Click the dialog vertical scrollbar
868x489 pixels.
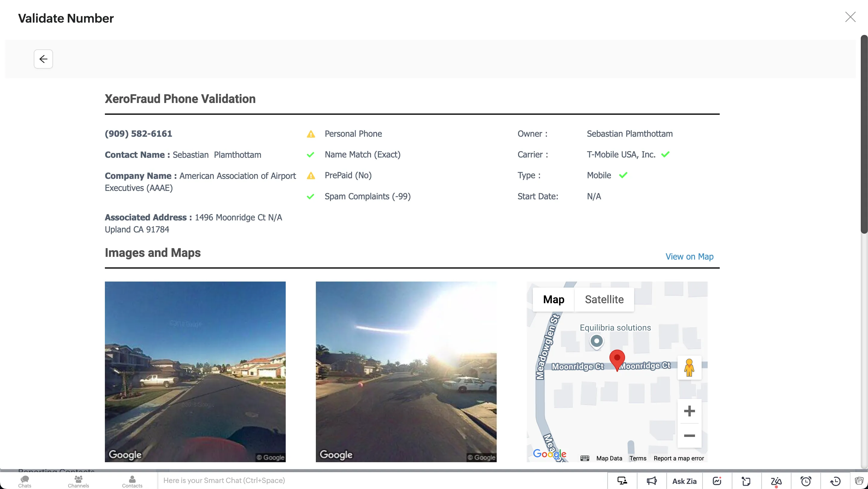coord(864,134)
